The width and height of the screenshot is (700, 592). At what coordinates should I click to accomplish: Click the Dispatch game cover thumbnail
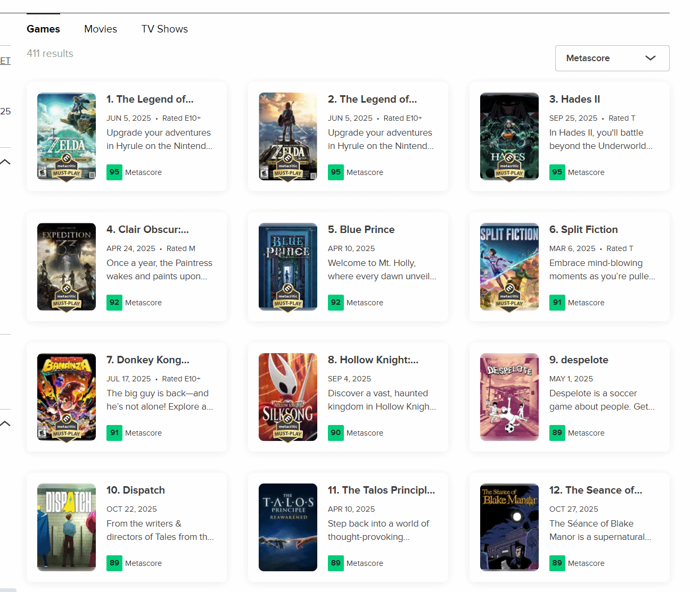pos(67,528)
